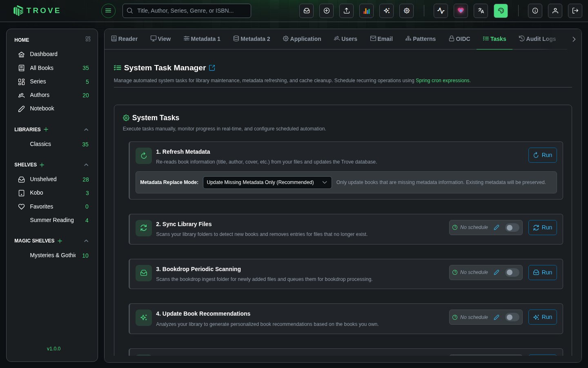Enable schedule toggle for Sync Library Files
The height and width of the screenshot is (368, 588).
click(512, 228)
